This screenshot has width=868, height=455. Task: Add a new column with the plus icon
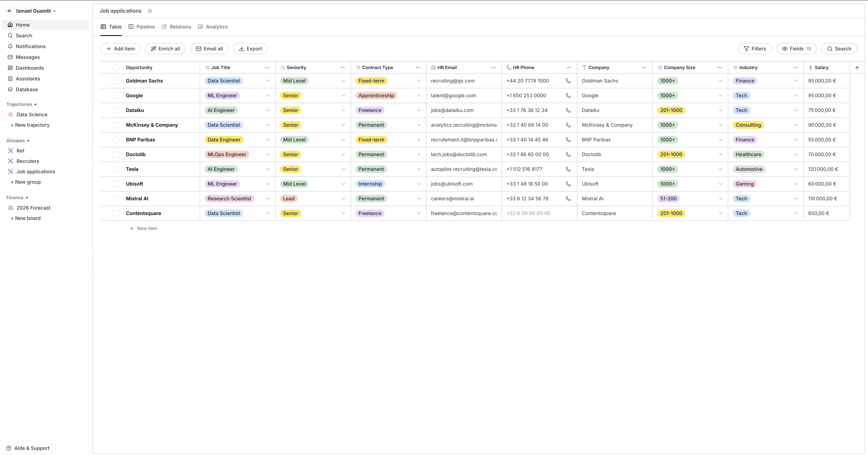pyautogui.click(x=857, y=67)
